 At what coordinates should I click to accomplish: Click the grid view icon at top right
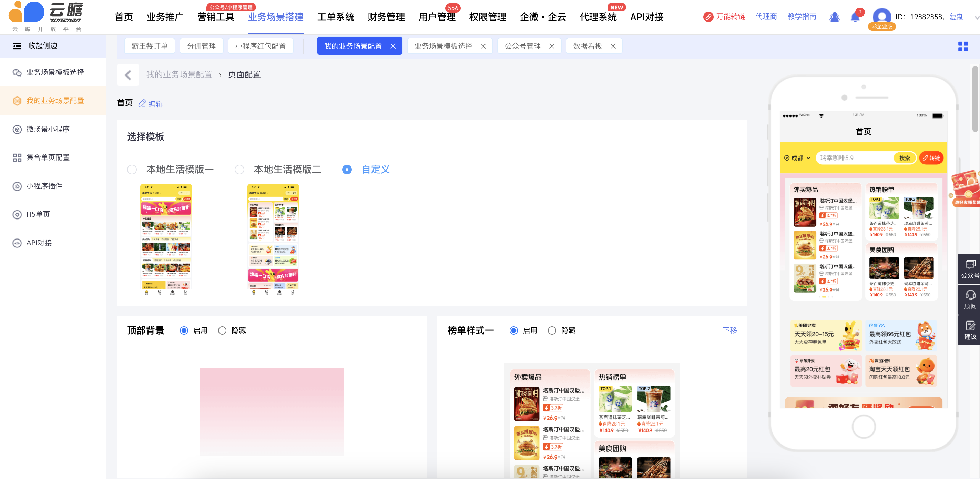click(962, 47)
